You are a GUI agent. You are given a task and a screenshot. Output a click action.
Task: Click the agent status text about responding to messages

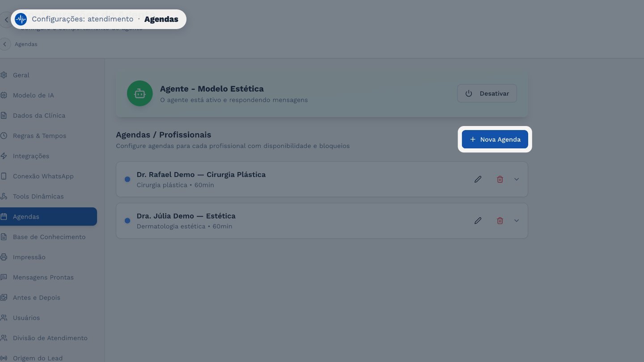pyautogui.click(x=234, y=100)
